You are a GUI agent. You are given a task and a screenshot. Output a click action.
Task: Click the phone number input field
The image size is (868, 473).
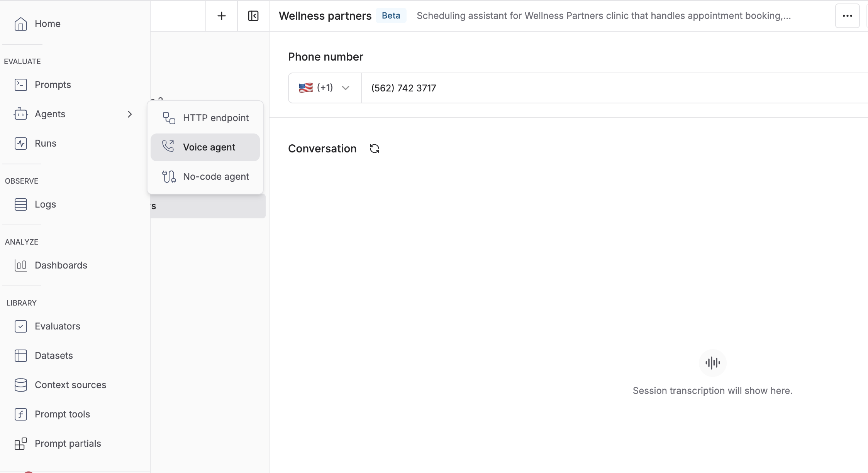pyautogui.click(x=579, y=88)
